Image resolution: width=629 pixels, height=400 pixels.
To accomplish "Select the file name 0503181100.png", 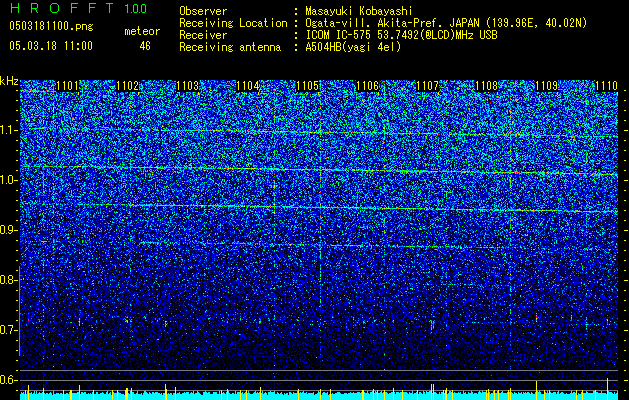I will pos(51,26).
